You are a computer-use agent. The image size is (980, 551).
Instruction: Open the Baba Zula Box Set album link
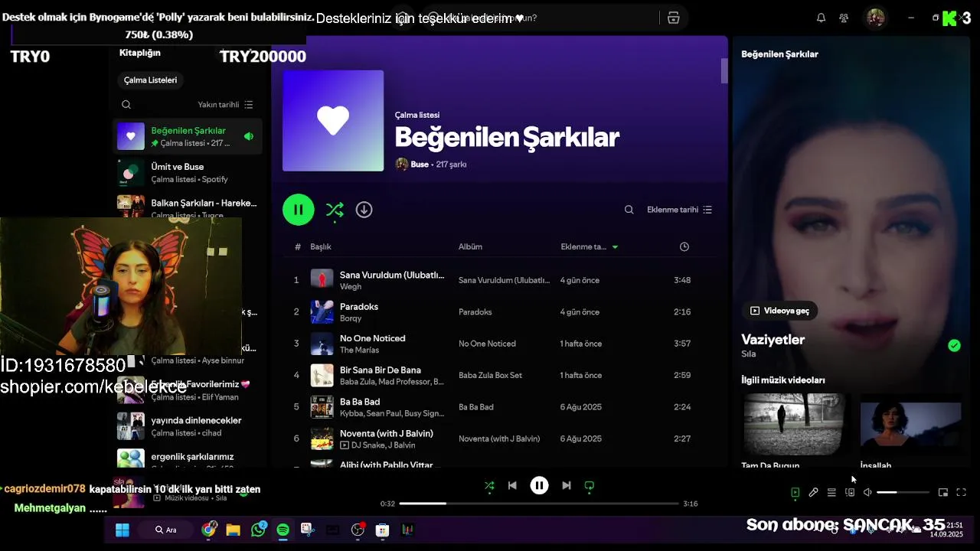490,376
